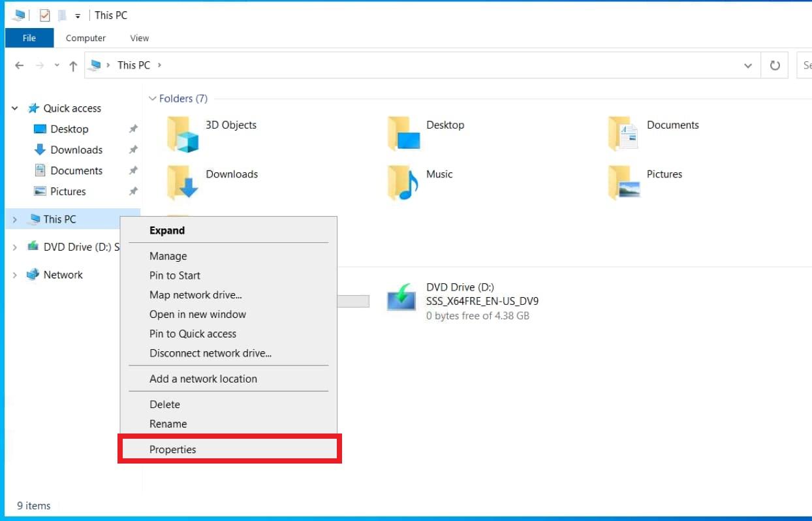Select the DVD Drive (D:) icon
The width and height of the screenshot is (812, 521).
tap(402, 297)
